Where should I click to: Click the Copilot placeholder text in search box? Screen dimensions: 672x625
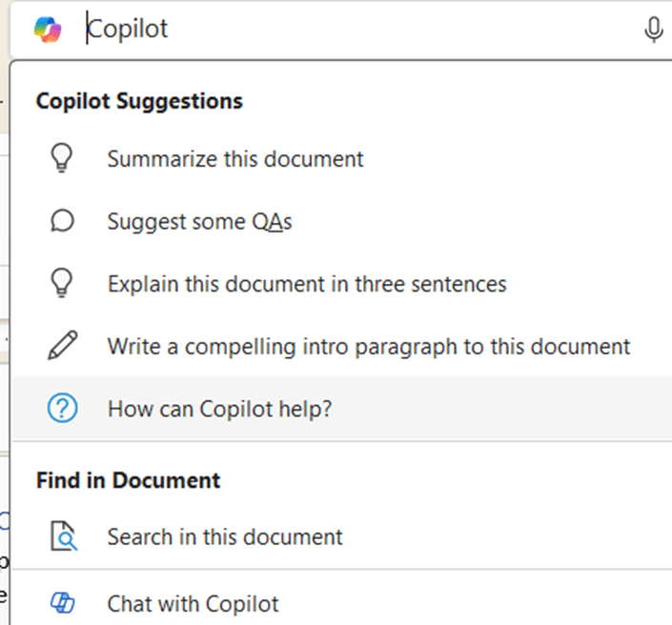[128, 30]
